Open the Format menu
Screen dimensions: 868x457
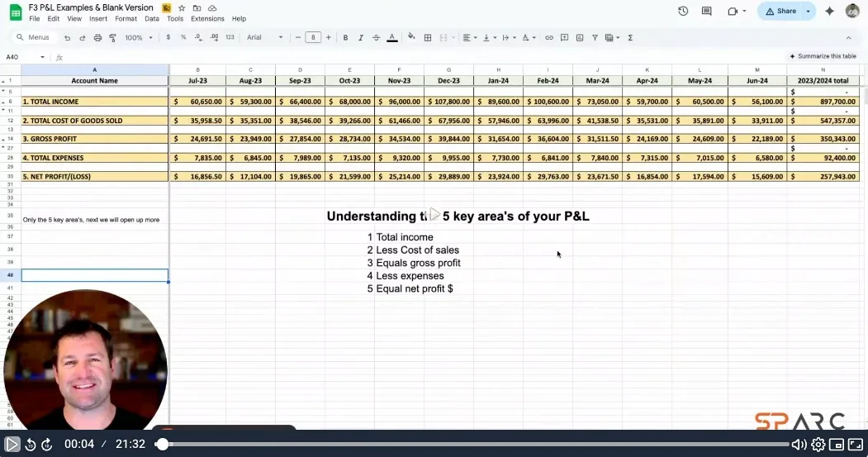pos(126,19)
